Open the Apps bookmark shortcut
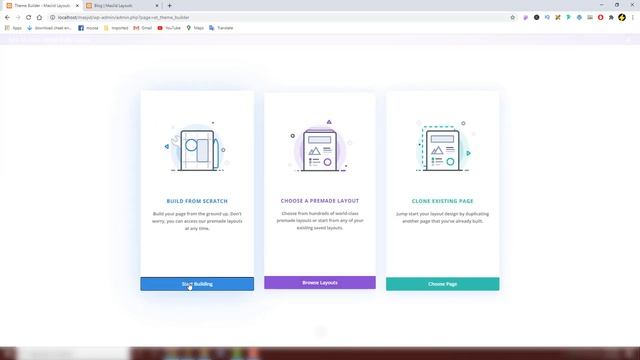The width and height of the screenshot is (640, 360). [13, 28]
